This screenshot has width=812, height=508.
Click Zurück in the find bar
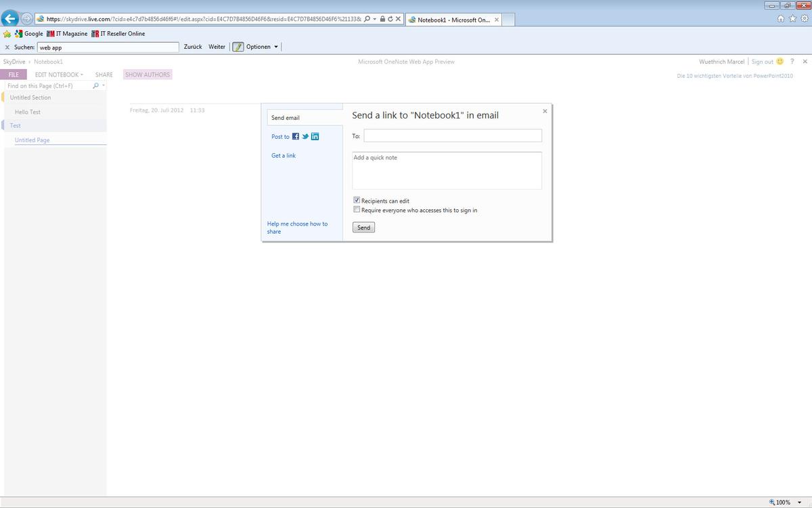(x=193, y=47)
